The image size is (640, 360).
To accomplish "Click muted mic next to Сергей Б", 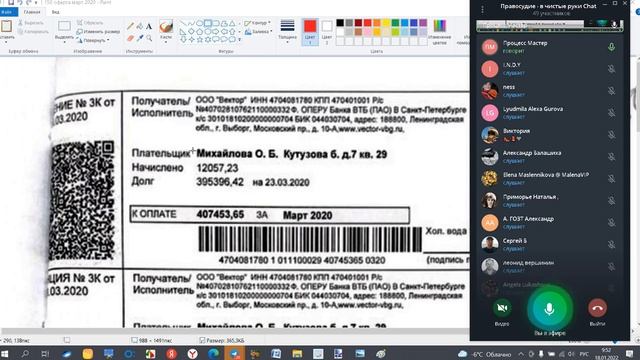I will pyautogui.click(x=611, y=244).
